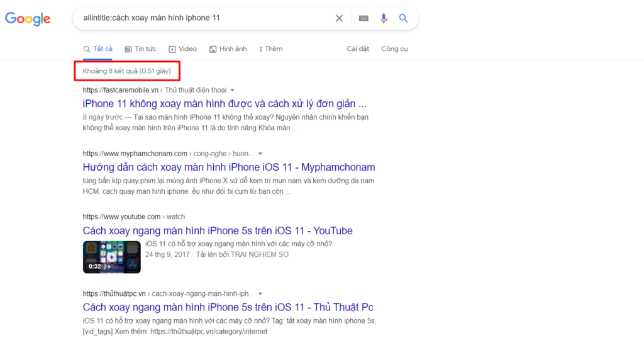Open Cài đặt settings
This screenshot has height=345, width=644.
[358, 49]
